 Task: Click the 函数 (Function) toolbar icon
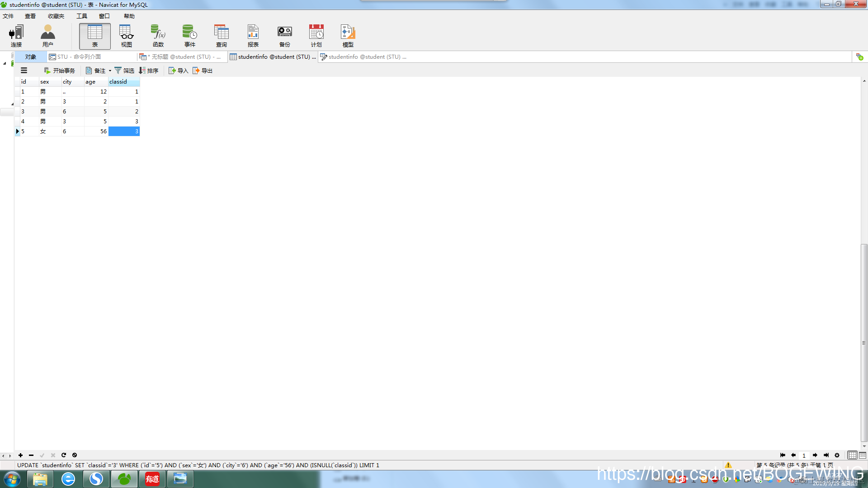tap(158, 36)
